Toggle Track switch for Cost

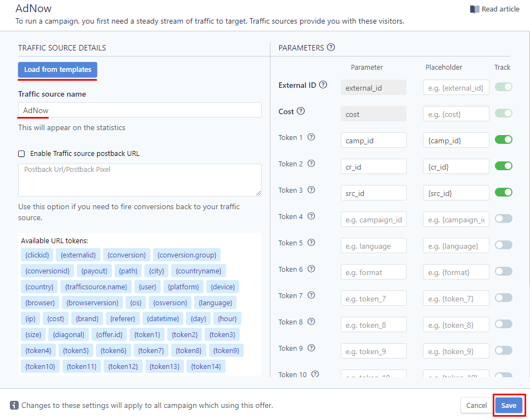[503, 113]
